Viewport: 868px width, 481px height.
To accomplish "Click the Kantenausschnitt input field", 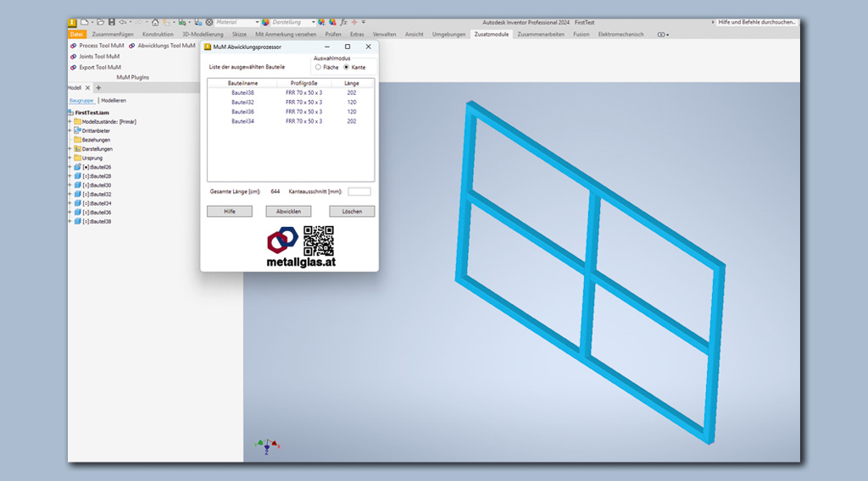I will pyautogui.click(x=359, y=192).
